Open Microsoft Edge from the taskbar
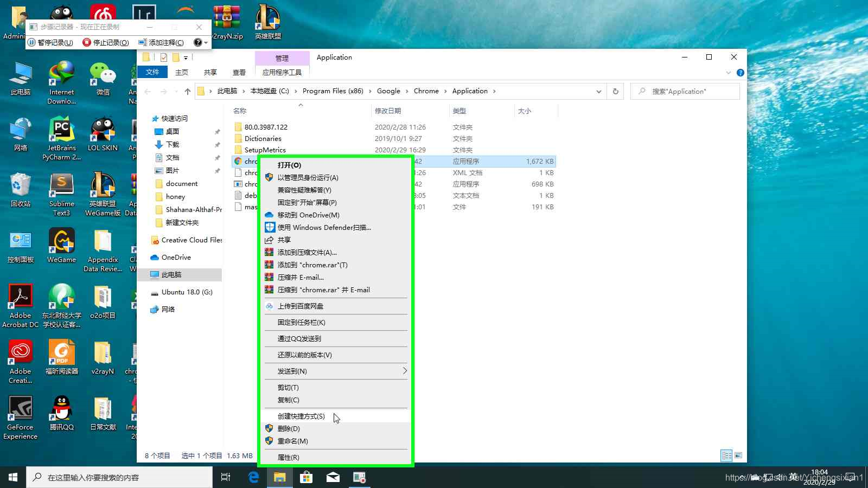Viewport: 868px width, 488px height. tap(253, 477)
